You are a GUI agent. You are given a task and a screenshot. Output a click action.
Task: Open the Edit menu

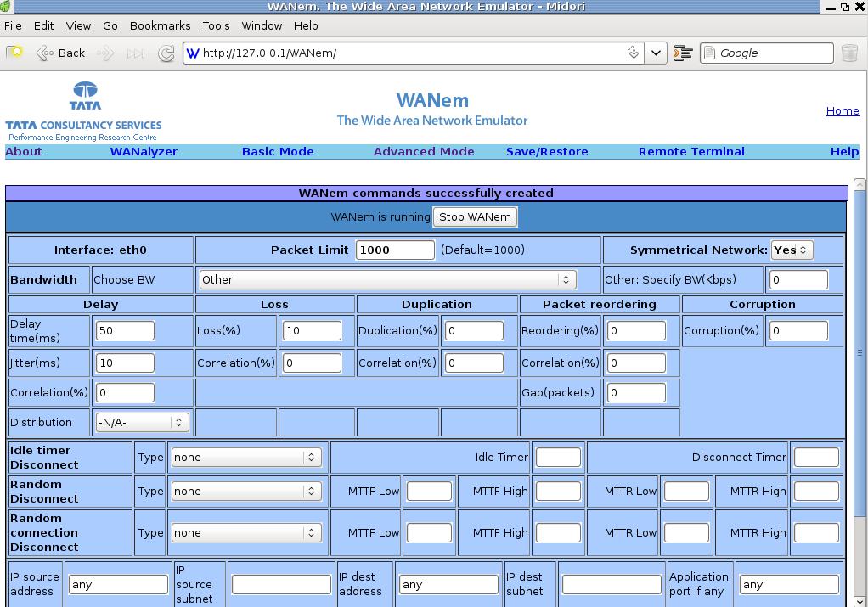pyautogui.click(x=43, y=26)
